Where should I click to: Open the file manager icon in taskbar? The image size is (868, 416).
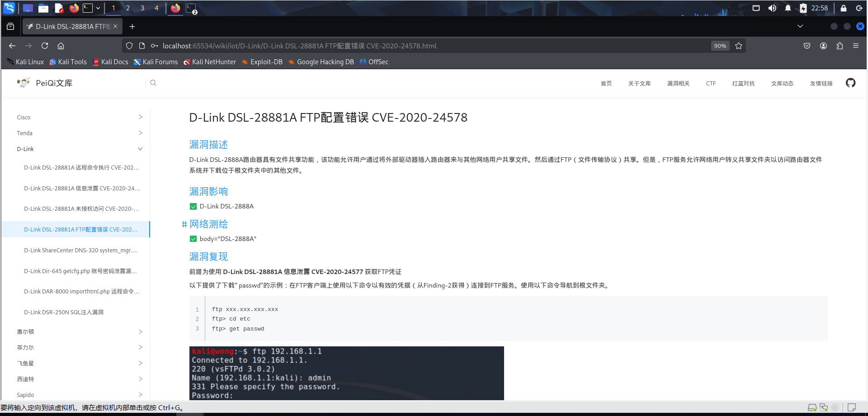43,8
